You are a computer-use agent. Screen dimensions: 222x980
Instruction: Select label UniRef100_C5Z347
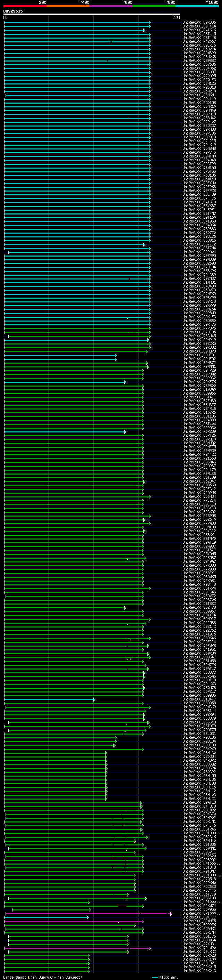pos(199,481)
